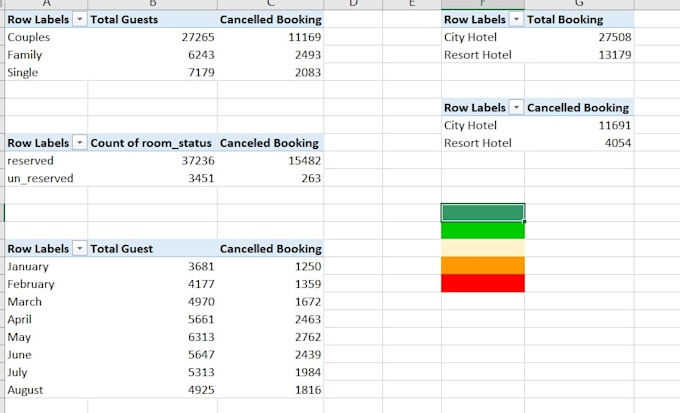Open Row Labels filter beside Total Booking header
The image size is (680, 413).
coord(516,20)
